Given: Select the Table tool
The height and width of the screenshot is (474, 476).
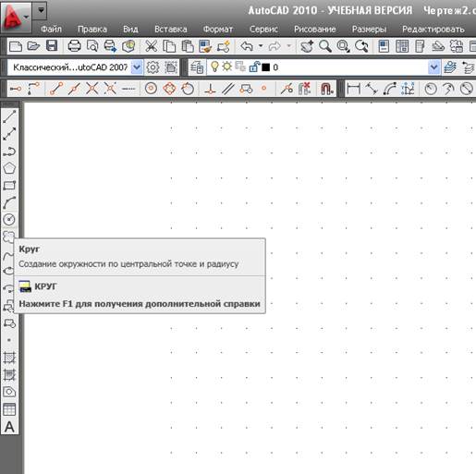Looking at the screenshot, I should pyautogui.click(x=9, y=409).
